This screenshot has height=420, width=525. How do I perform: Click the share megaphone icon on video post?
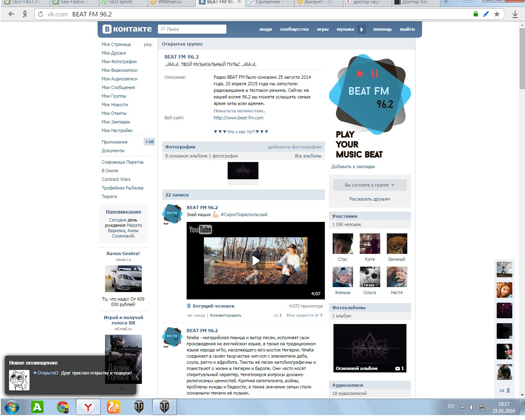pyautogui.click(x=276, y=315)
